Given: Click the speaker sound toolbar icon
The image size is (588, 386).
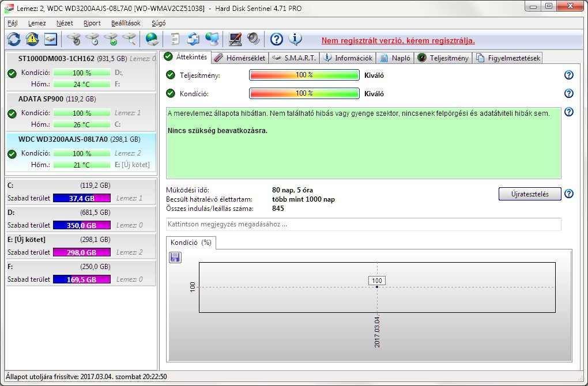Looking at the screenshot, I should [254, 39].
